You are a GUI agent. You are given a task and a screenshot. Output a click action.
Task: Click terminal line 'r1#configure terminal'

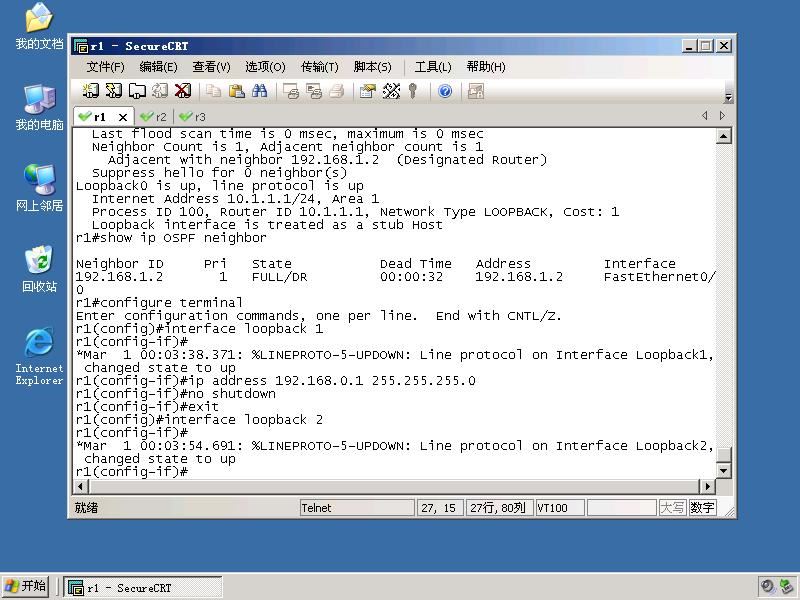click(x=159, y=303)
